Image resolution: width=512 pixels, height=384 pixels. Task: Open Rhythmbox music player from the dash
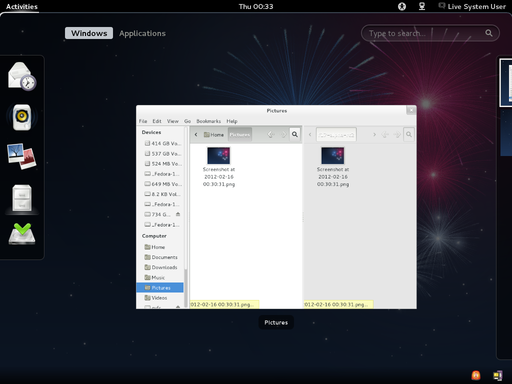click(22, 117)
